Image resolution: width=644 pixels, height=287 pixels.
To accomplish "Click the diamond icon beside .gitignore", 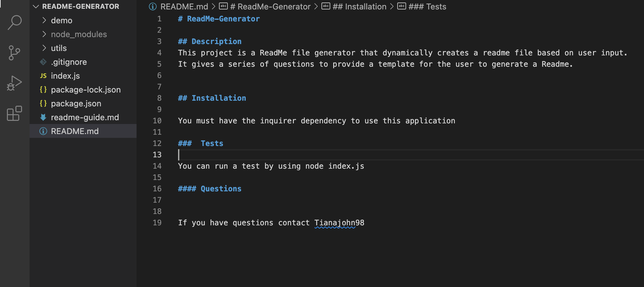I will tap(43, 62).
